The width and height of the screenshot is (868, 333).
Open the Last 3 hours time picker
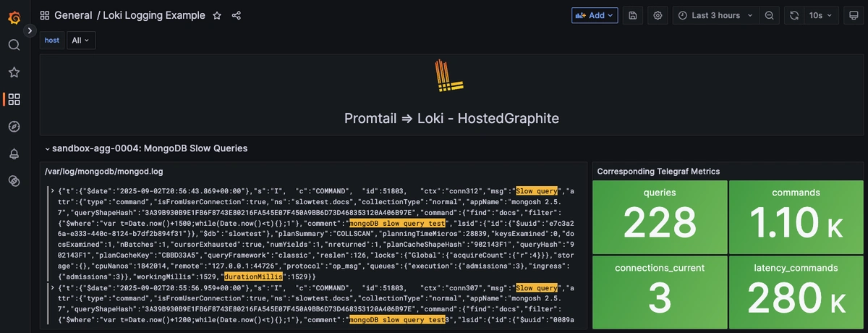716,15
